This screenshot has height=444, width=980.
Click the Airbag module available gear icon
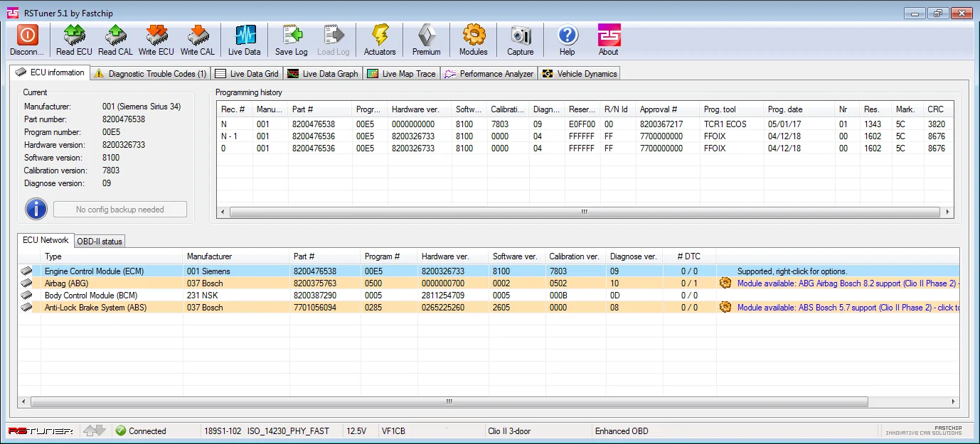[x=725, y=283]
